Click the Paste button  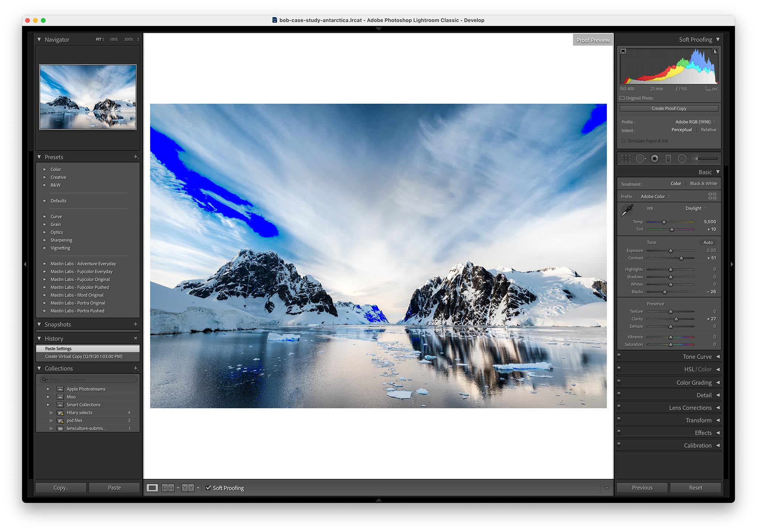114,488
